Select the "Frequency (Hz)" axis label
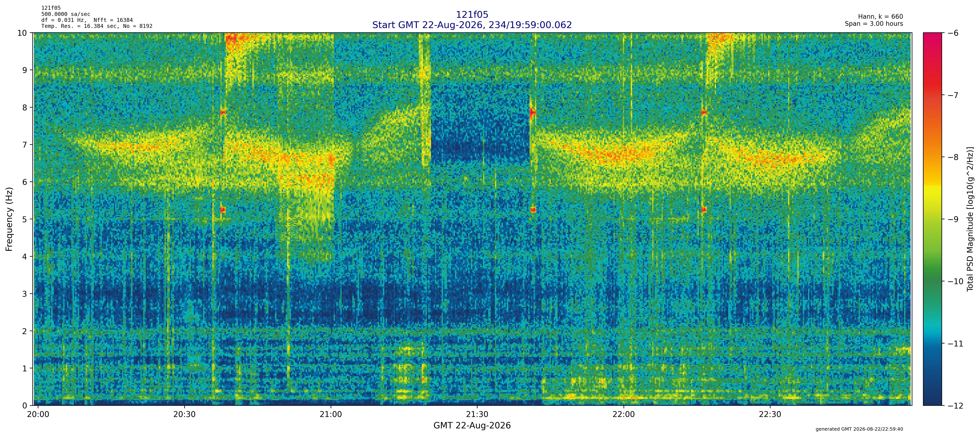Image resolution: width=980 pixels, height=437 pixels. coord(10,219)
